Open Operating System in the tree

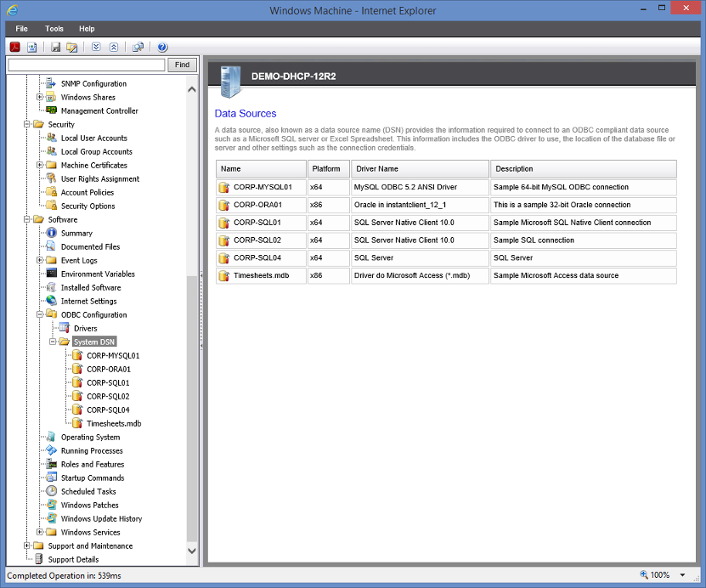(x=91, y=437)
